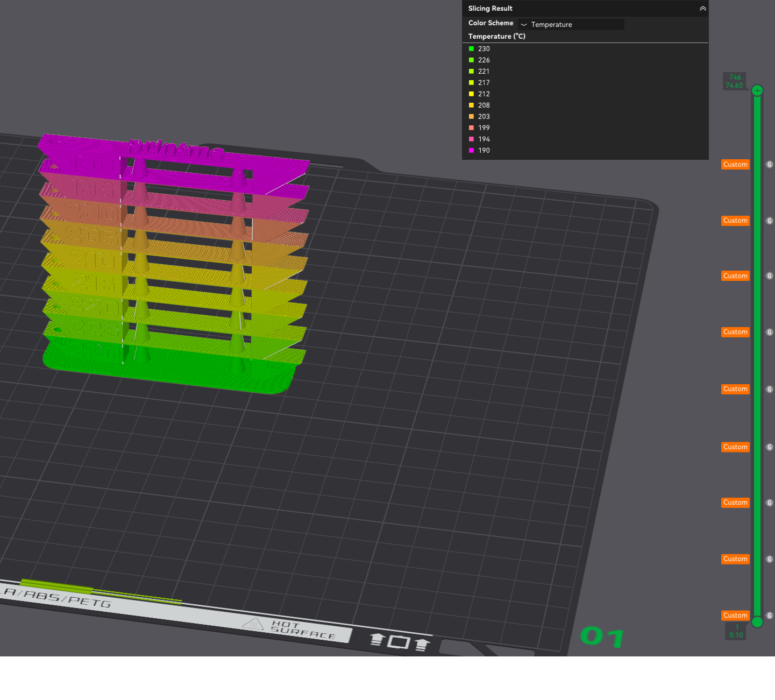Click the 226 temperature color swatch
Image resolution: width=775 pixels, height=700 pixels.
tap(472, 60)
